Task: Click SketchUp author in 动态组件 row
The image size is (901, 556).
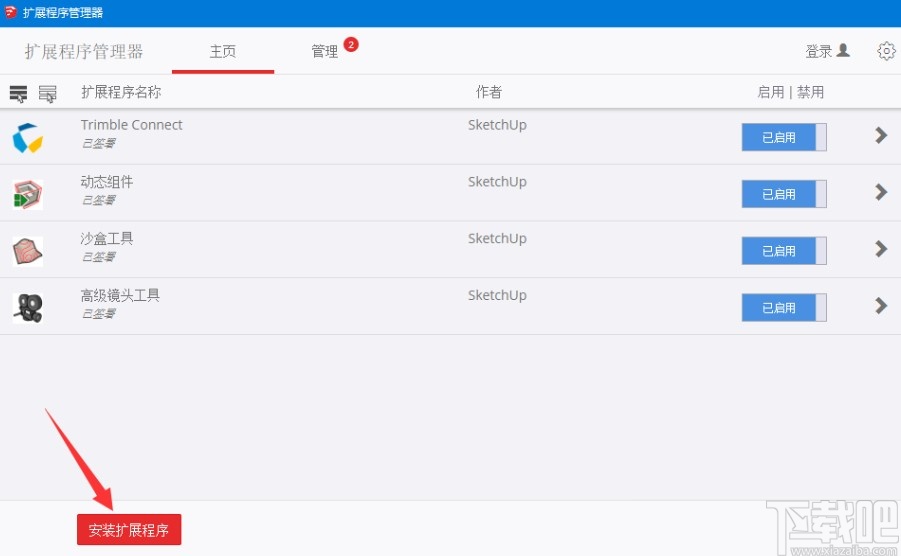Action: [x=497, y=182]
